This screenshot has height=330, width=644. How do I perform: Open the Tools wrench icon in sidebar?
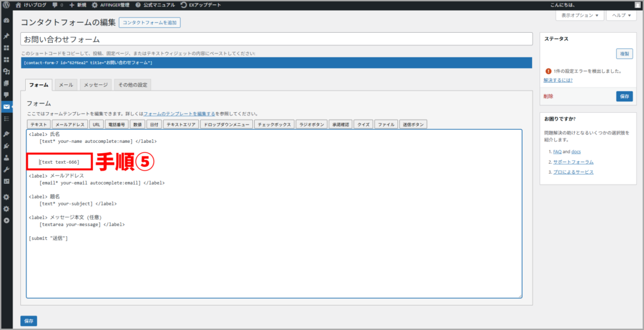(6, 169)
